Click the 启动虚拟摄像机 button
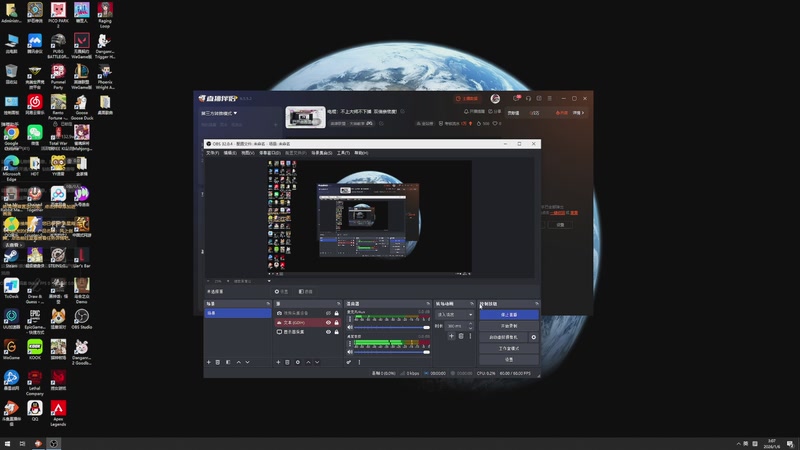Viewport: 800px width, 450px height. 503,337
